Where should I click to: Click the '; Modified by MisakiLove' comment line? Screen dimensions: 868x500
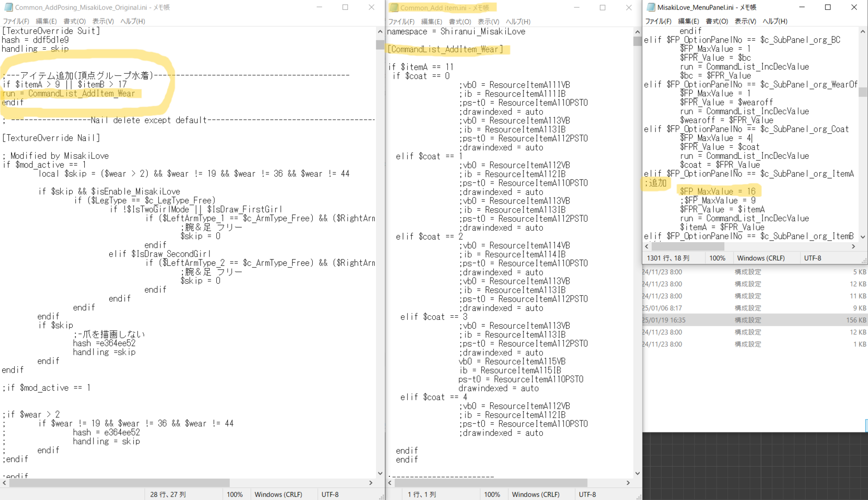coord(55,156)
